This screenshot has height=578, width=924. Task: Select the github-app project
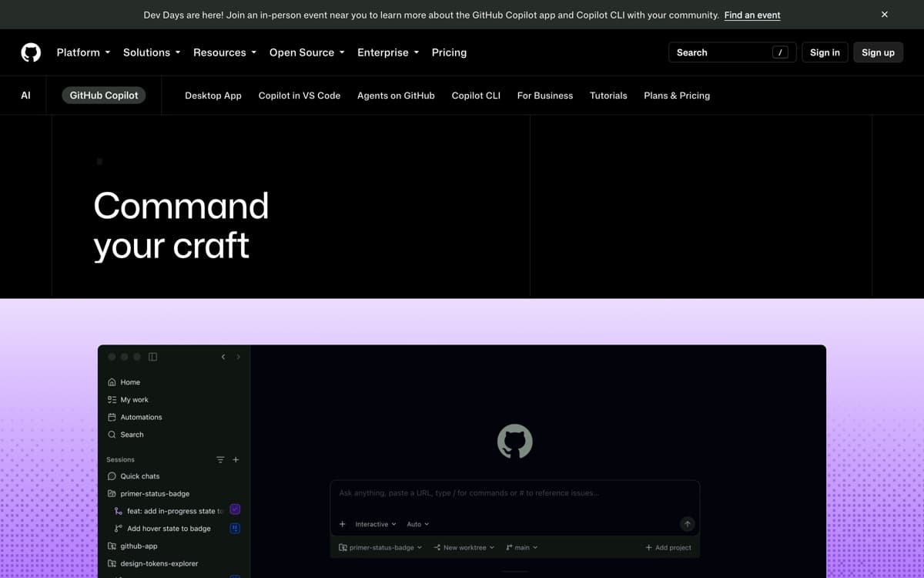[132, 546]
